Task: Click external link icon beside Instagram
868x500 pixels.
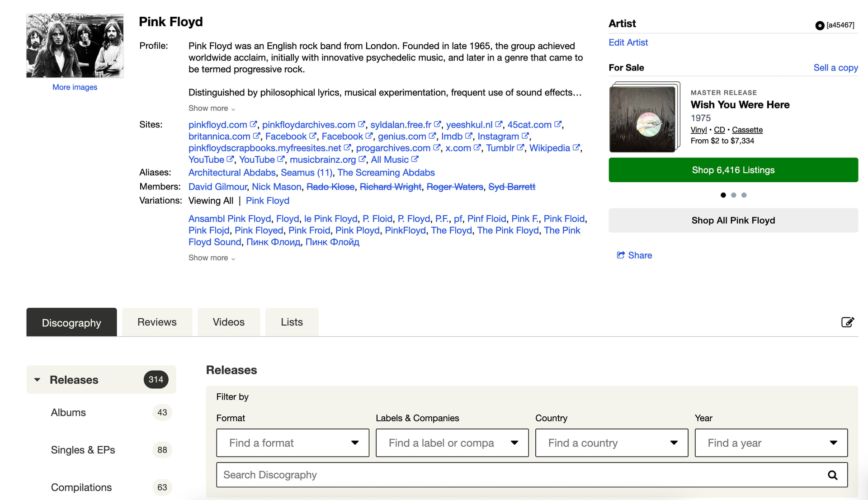Action: pyautogui.click(x=525, y=136)
